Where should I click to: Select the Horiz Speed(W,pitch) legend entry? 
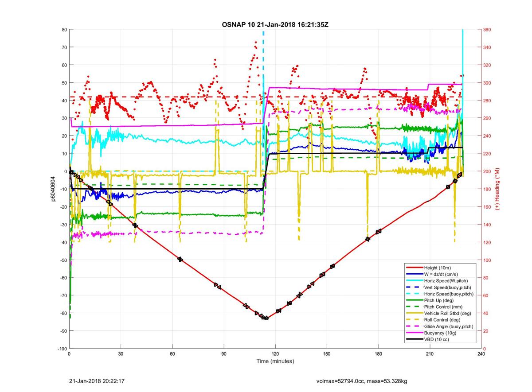pyautogui.click(x=446, y=281)
